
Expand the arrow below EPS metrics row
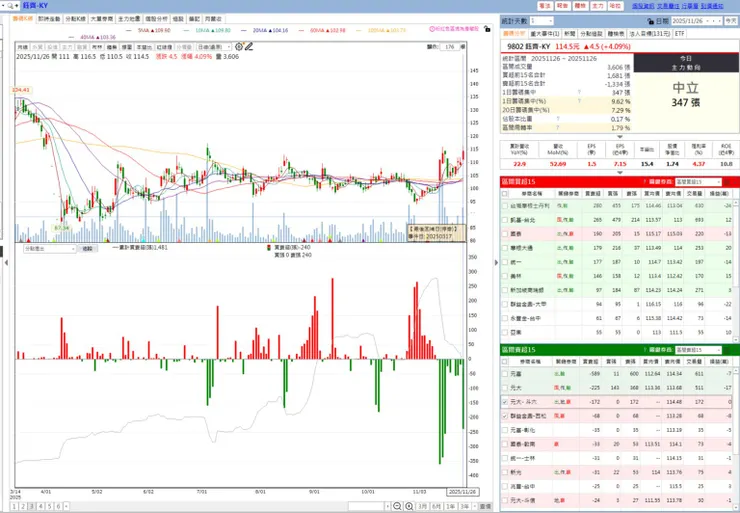click(x=620, y=173)
